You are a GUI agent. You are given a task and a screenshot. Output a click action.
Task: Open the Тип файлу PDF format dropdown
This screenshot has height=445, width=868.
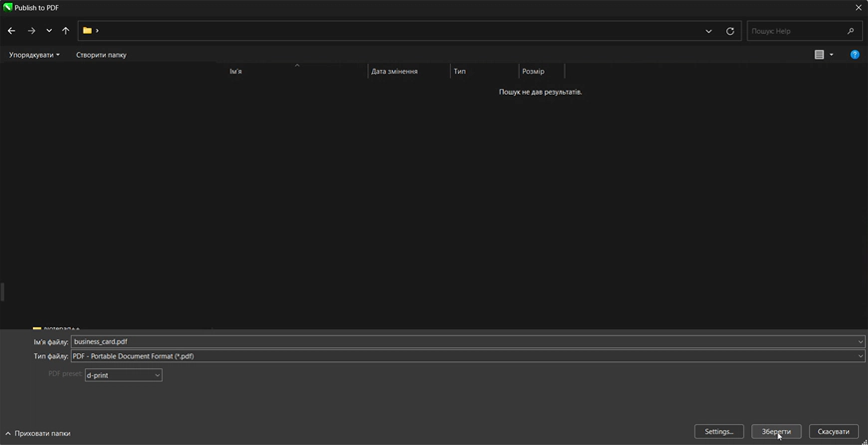coord(468,356)
